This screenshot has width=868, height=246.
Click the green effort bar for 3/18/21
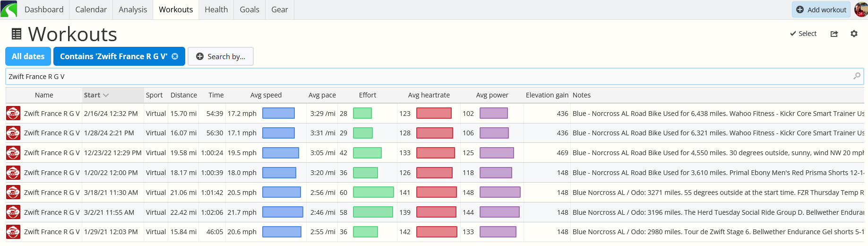pos(373,192)
